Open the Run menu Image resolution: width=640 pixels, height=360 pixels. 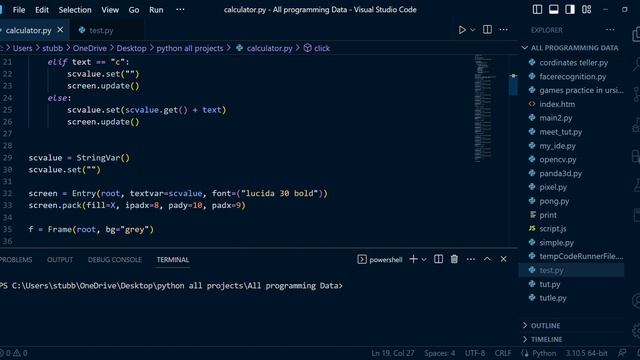(x=156, y=10)
